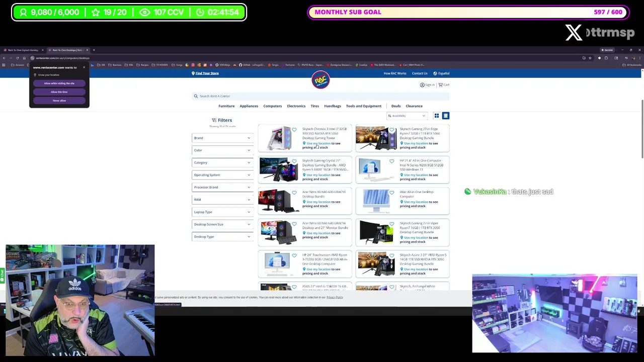Image resolution: width=644 pixels, height=362 pixels.
Task: Open a new browser tab
Action: pyautogui.click(x=94, y=50)
